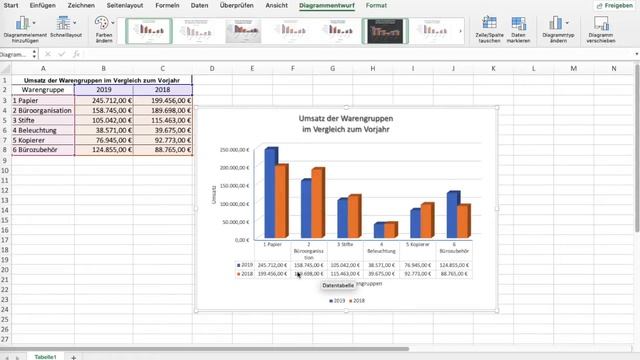640x360 pixels.
Task: Open the Ansicht tab
Action: pos(276,6)
